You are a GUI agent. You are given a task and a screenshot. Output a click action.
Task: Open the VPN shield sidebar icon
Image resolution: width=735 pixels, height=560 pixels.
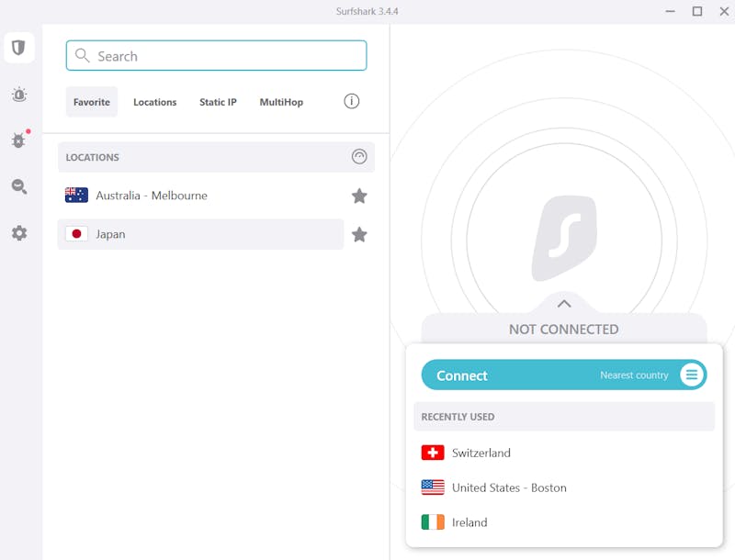click(18, 48)
